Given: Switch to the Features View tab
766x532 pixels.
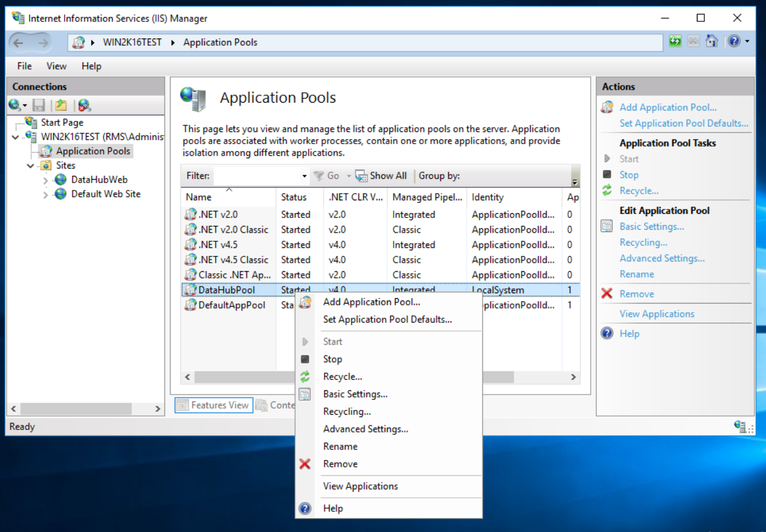Looking at the screenshot, I should pos(214,405).
